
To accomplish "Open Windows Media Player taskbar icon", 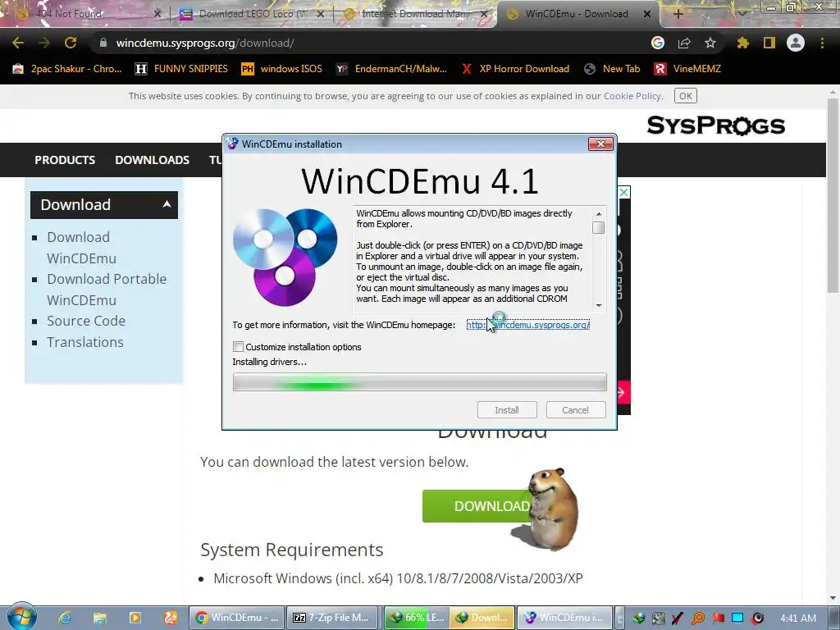I will 135,618.
